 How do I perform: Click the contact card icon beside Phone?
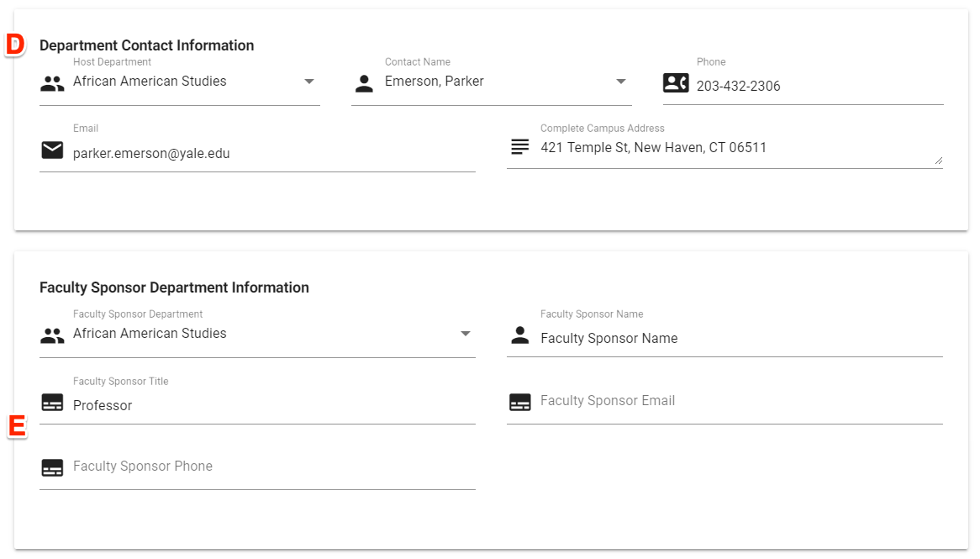click(x=676, y=82)
